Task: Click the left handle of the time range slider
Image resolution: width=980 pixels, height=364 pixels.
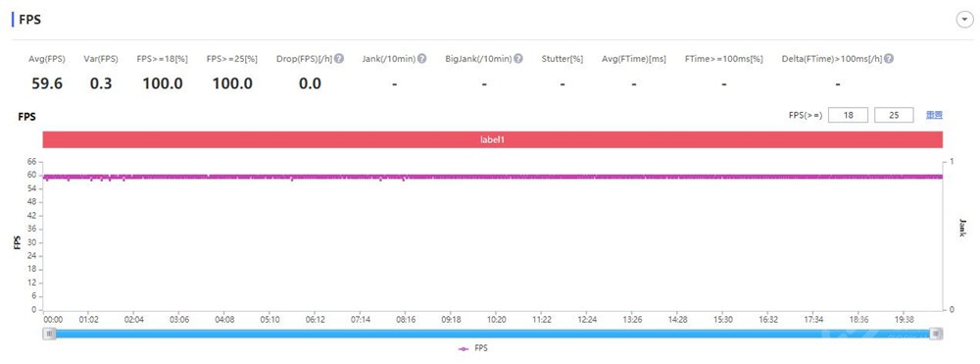Action: (x=49, y=334)
